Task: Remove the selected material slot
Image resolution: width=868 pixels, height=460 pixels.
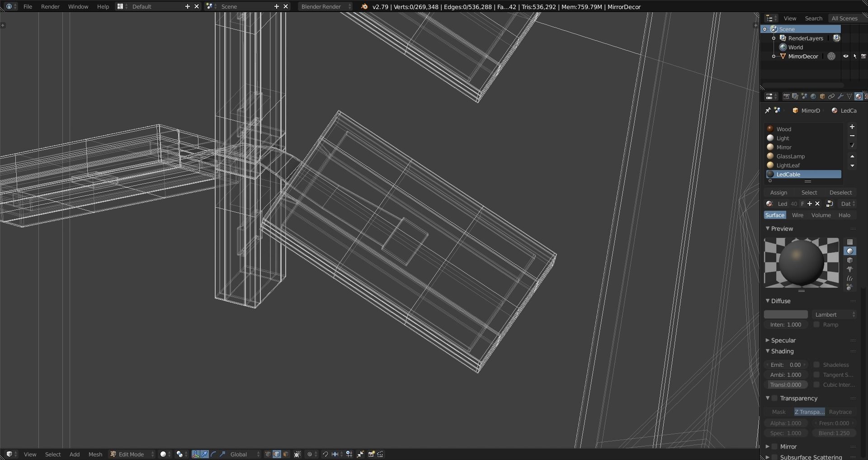Action: coord(852,136)
